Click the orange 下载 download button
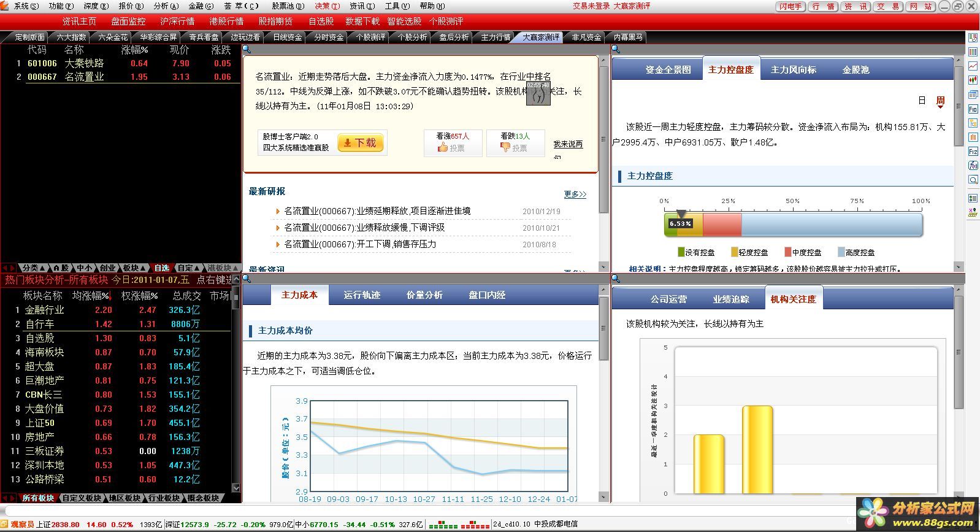This screenshot has width=980, height=532. [360, 143]
